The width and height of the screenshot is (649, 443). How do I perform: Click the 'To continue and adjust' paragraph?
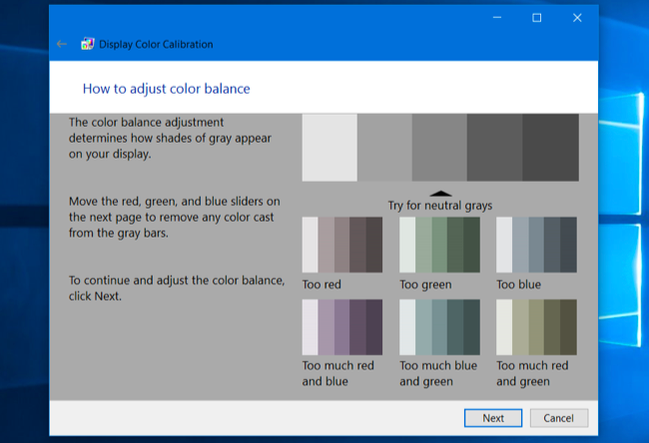pyautogui.click(x=177, y=288)
